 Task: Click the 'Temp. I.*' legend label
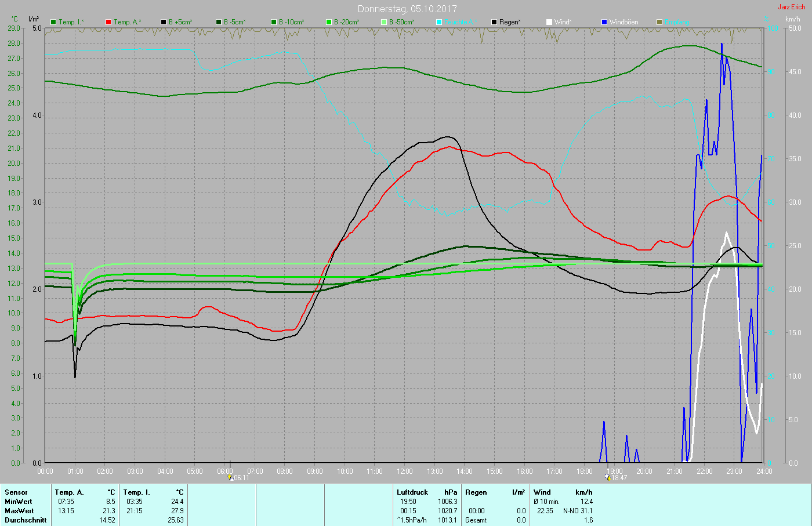[x=71, y=22]
